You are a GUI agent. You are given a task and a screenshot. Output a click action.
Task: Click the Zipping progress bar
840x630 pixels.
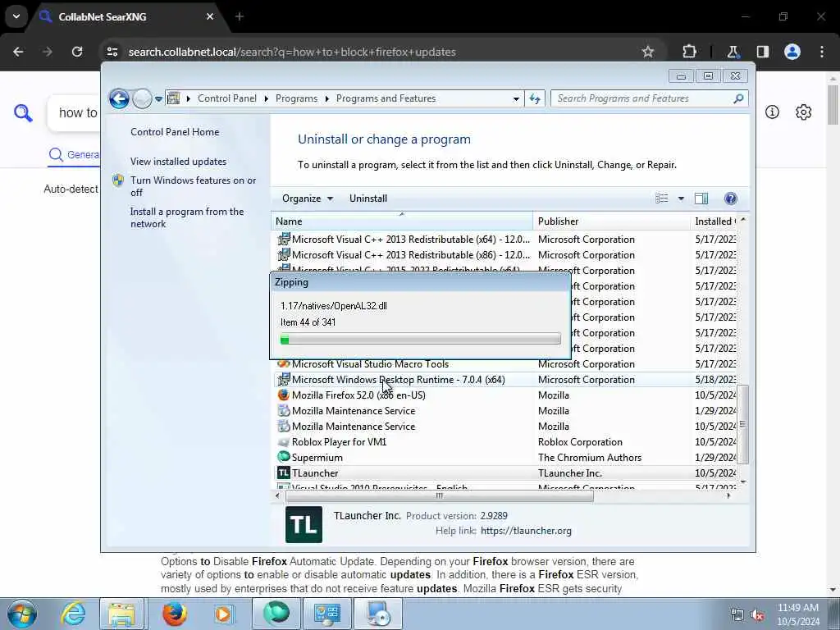coord(421,339)
